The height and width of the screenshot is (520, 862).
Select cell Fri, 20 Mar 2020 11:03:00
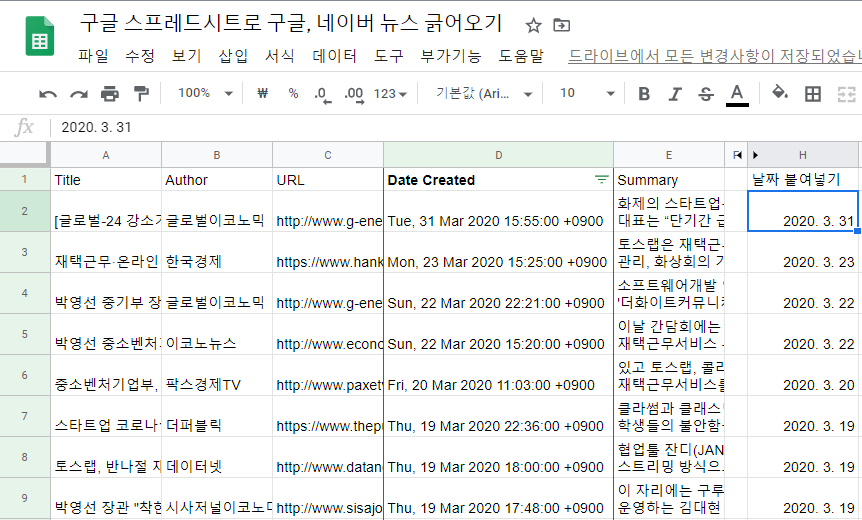(499, 375)
